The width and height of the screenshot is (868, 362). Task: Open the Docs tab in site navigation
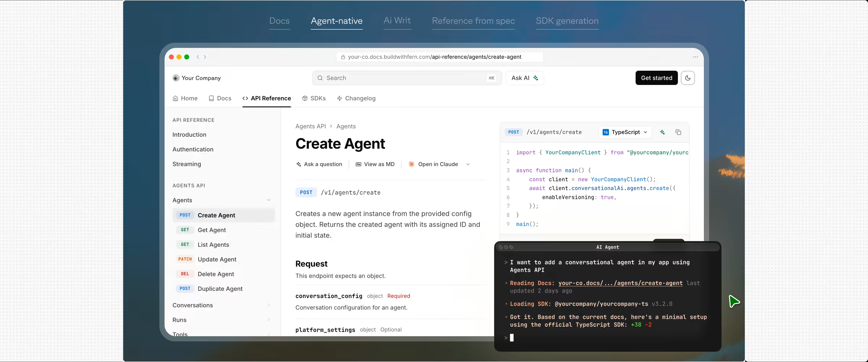220,98
